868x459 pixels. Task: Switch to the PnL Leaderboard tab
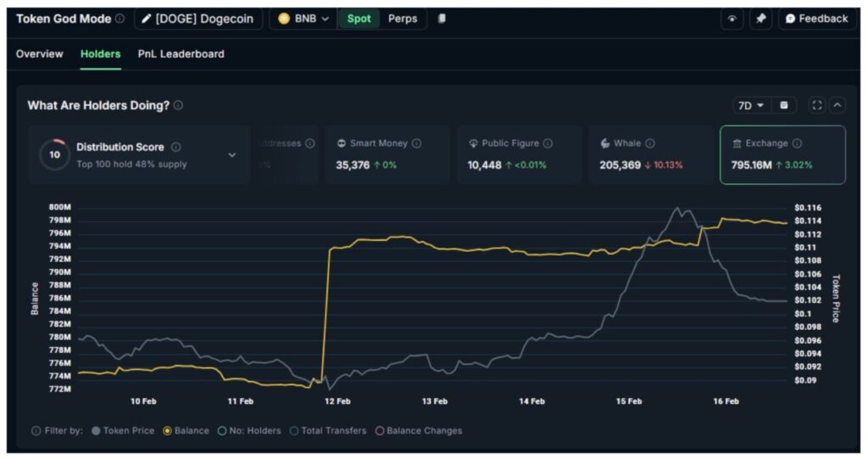click(181, 53)
